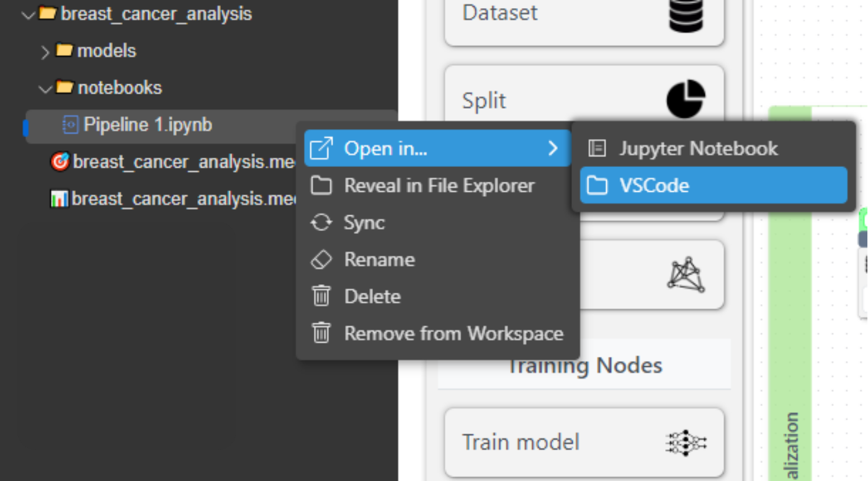This screenshot has height=481, width=868.
Task: Click the Rename eraser icon in context menu
Action: coord(321,259)
